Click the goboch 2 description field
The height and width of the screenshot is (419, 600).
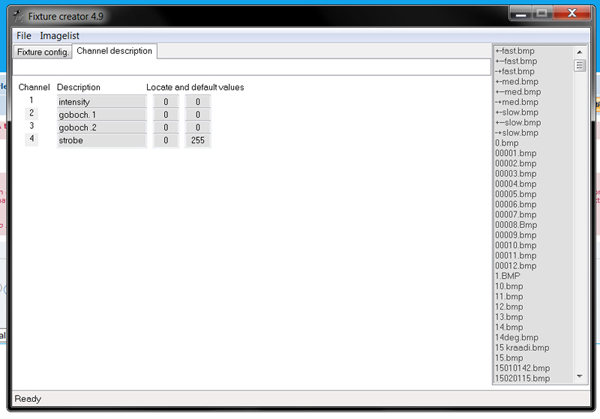pyautogui.click(x=101, y=127)
